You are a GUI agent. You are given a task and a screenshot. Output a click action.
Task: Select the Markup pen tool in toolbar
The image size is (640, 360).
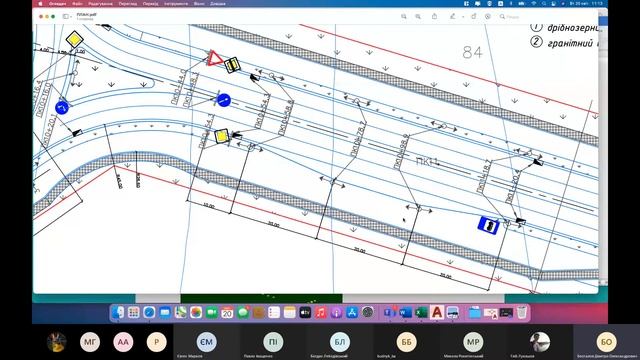tap(453, 16)
